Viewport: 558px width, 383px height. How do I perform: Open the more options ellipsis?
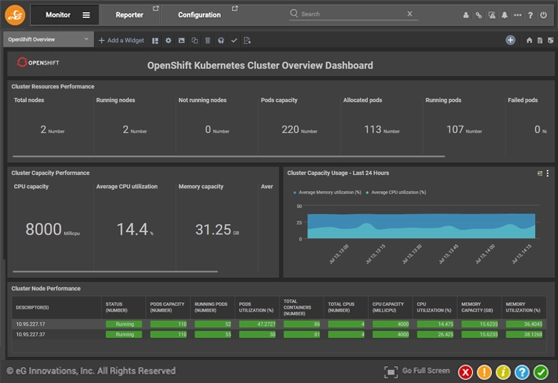517,15
